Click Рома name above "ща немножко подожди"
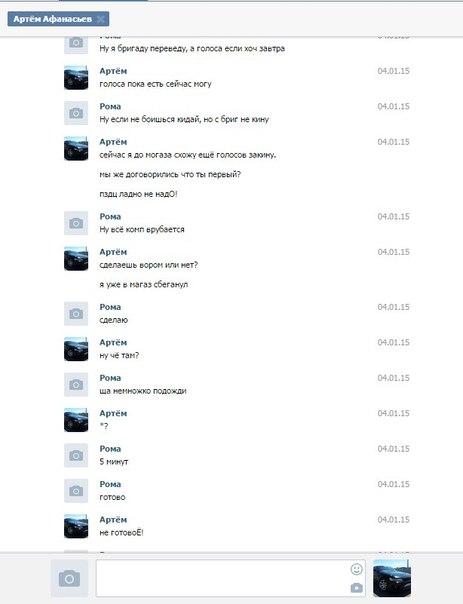 pos(110,378)
